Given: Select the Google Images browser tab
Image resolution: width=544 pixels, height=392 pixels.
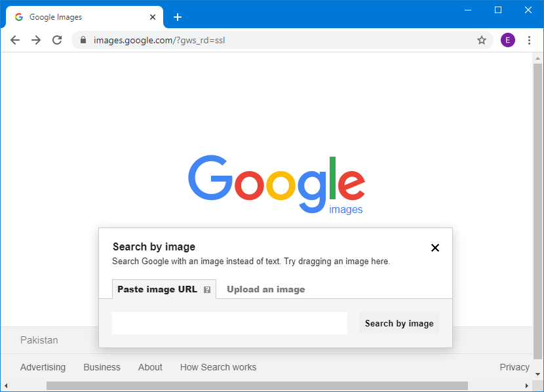Looking at the screenshot, I should [85, 17].
